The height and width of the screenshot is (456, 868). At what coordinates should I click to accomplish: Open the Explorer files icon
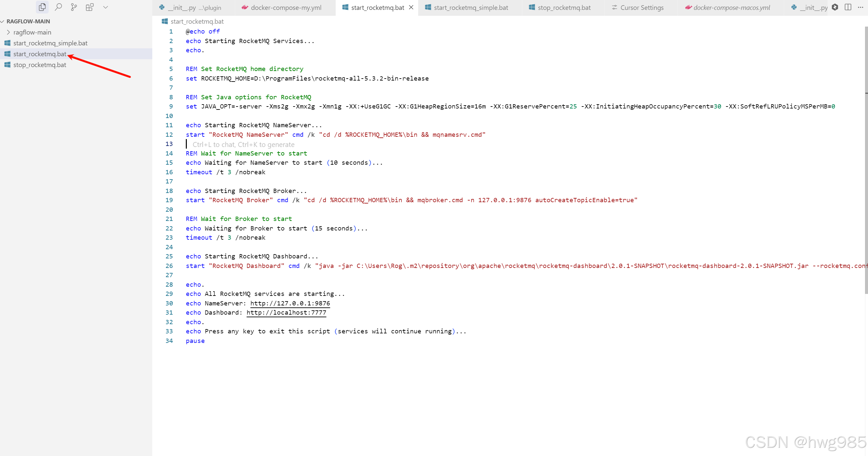click(x=42, y=7)
